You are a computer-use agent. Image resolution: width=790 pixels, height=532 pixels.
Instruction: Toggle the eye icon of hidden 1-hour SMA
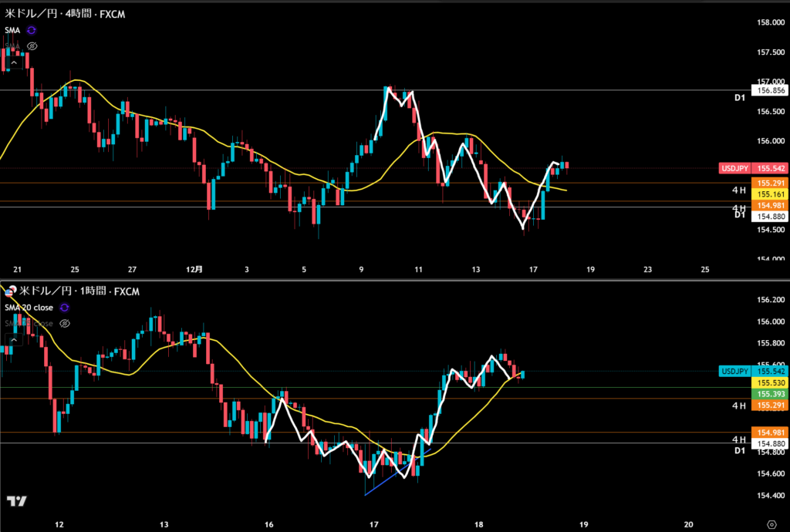65,323
